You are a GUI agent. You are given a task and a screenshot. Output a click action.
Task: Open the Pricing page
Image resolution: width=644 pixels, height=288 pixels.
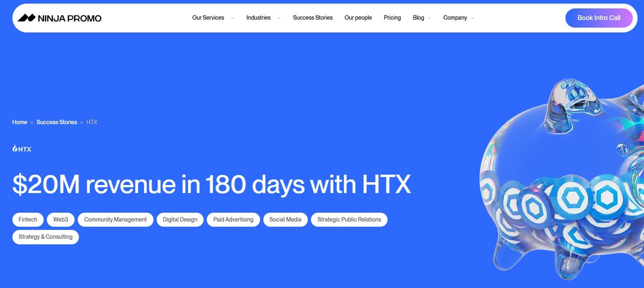[x=392, y=18]
